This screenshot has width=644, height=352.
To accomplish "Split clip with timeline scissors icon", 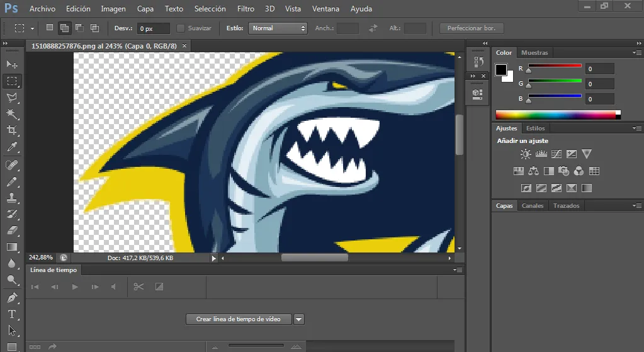I will [x=138, y=287].
